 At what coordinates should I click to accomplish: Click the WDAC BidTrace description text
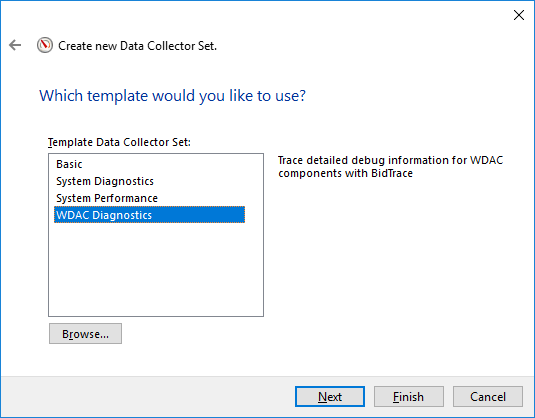pos(390,167)
